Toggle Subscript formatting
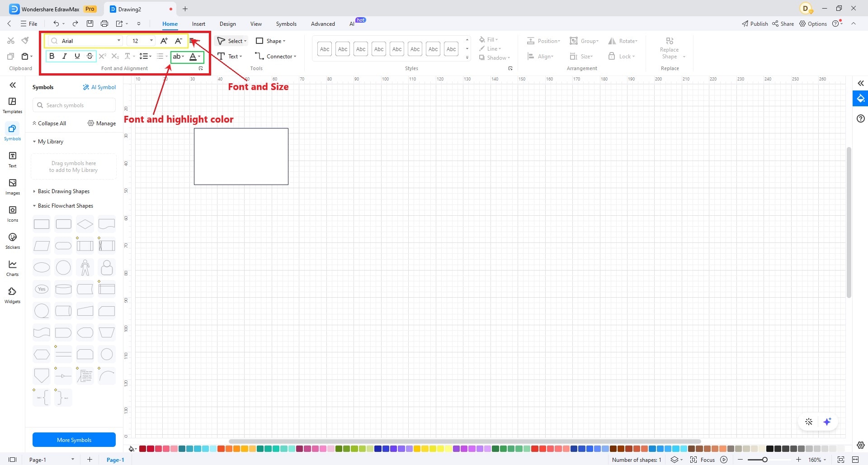This screenshot has width=868, height=465. click(115, 56)
